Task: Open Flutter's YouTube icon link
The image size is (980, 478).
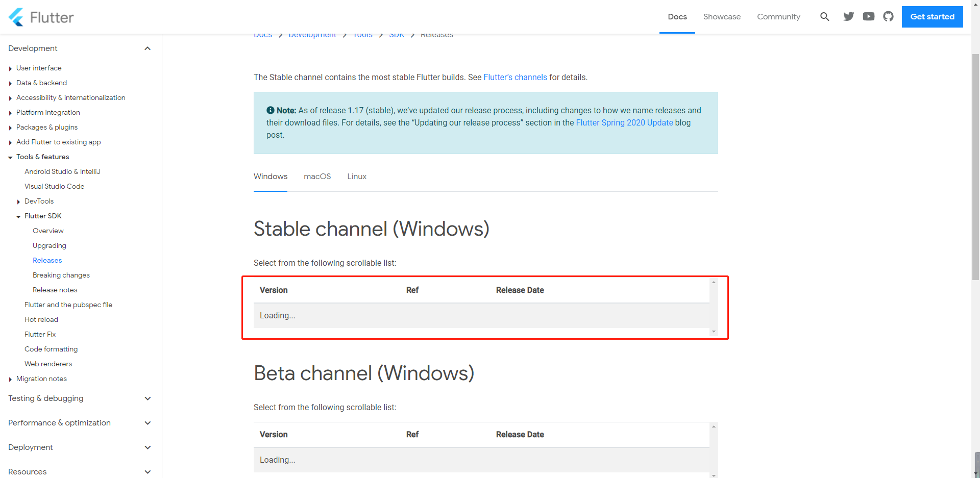Action: (868, 17)
